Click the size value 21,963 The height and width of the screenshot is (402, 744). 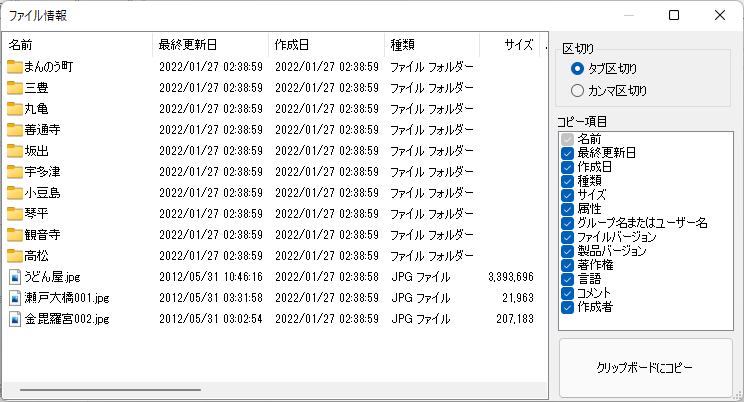(x=518, y=298)
